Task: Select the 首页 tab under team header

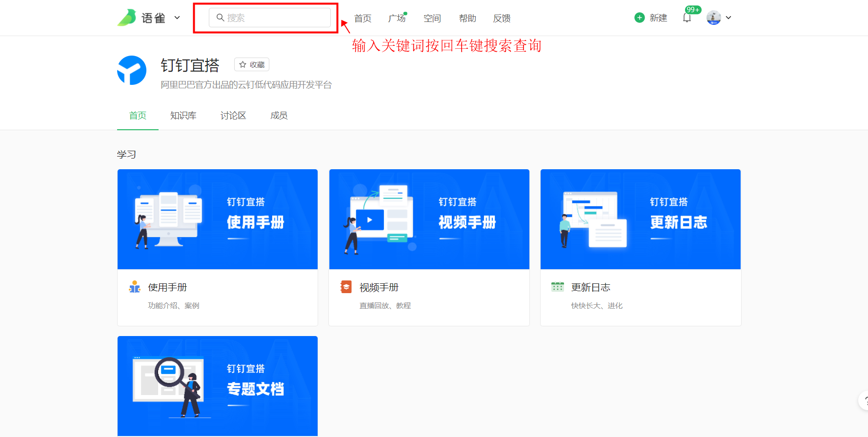Action: pyautogui.click(x=138, y=116)
